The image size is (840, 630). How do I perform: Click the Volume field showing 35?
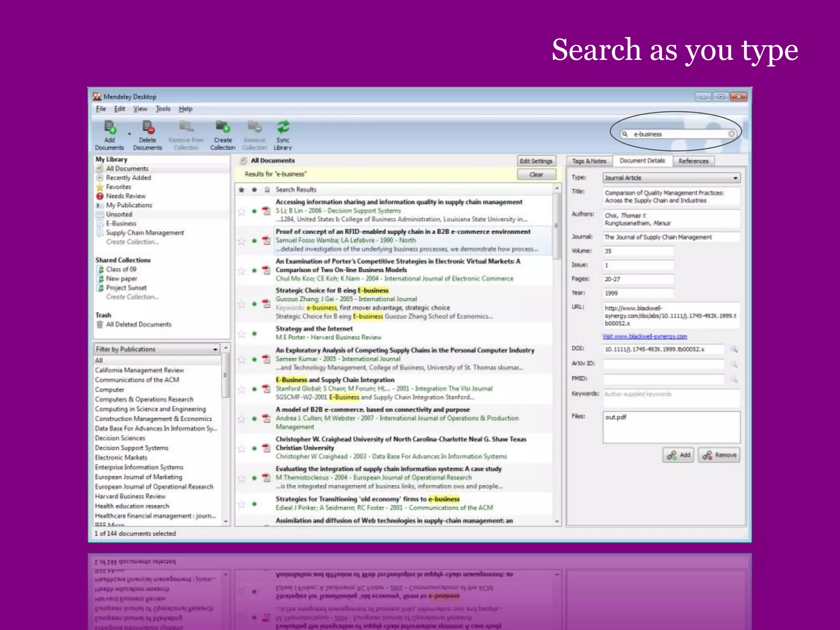click(x=638, y=251)
